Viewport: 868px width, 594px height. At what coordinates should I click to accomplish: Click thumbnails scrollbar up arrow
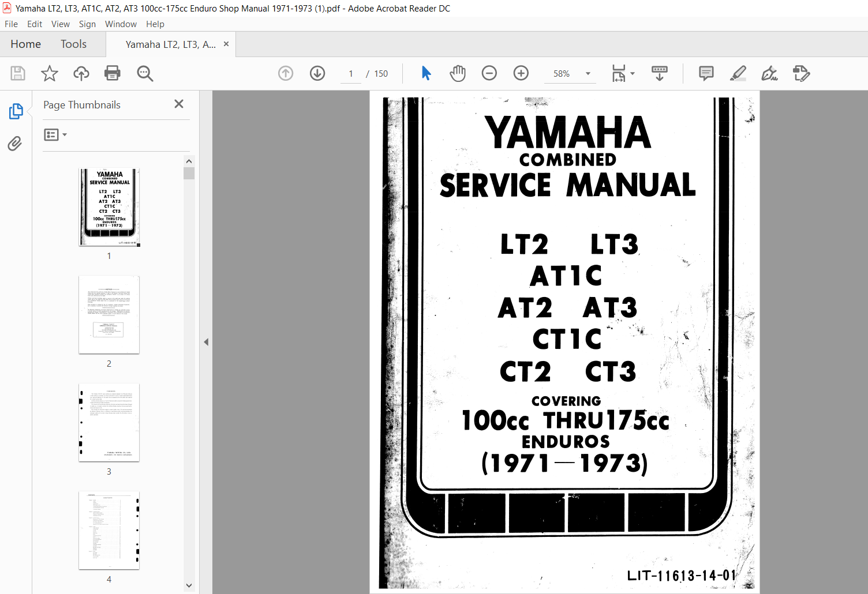tap(189, 161)
